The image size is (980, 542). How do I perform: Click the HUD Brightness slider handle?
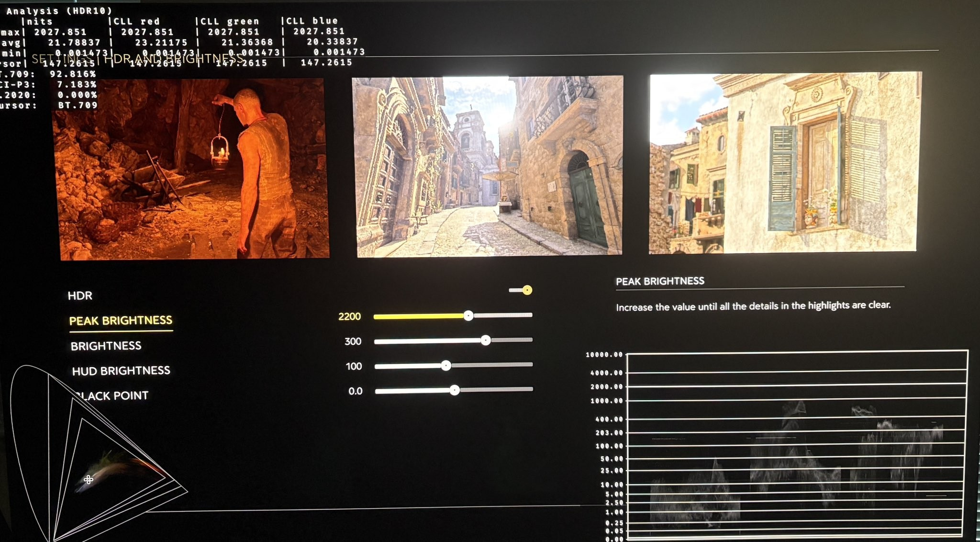(x=446, y=365)
